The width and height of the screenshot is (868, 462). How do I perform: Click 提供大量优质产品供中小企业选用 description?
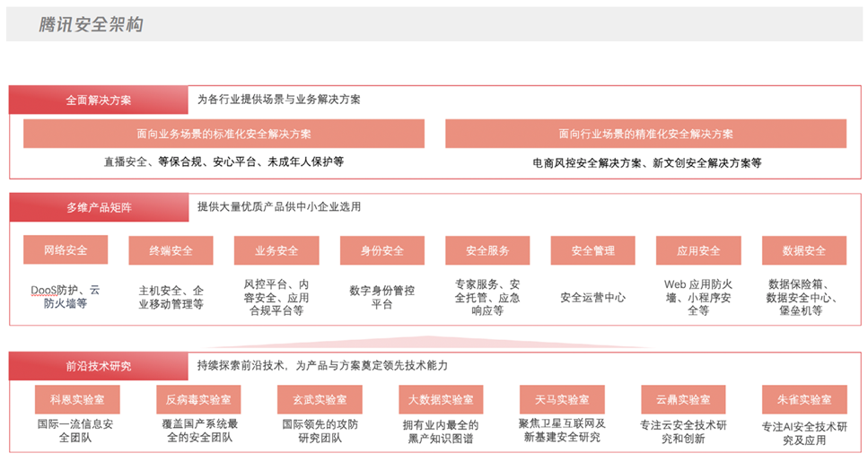(x=279, y=207)
